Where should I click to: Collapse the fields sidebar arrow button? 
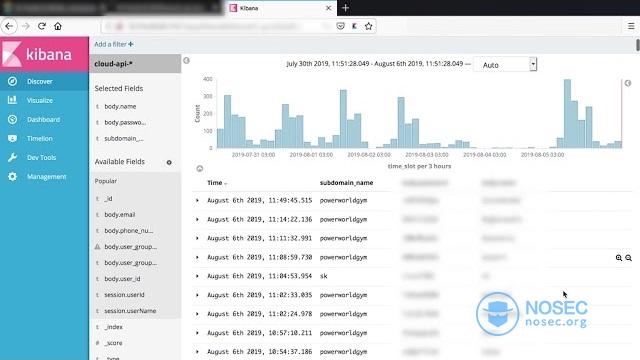pyautogui.click(x=187, y=60)
